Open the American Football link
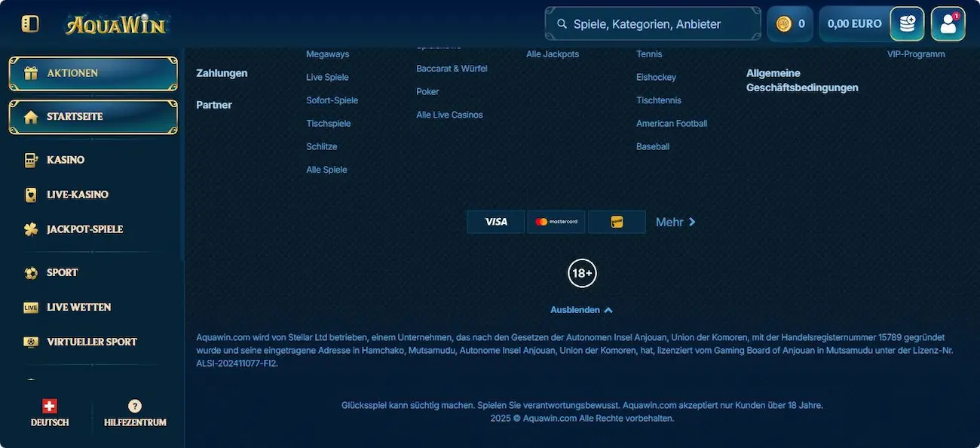The image size is (980, 448). 672,123
